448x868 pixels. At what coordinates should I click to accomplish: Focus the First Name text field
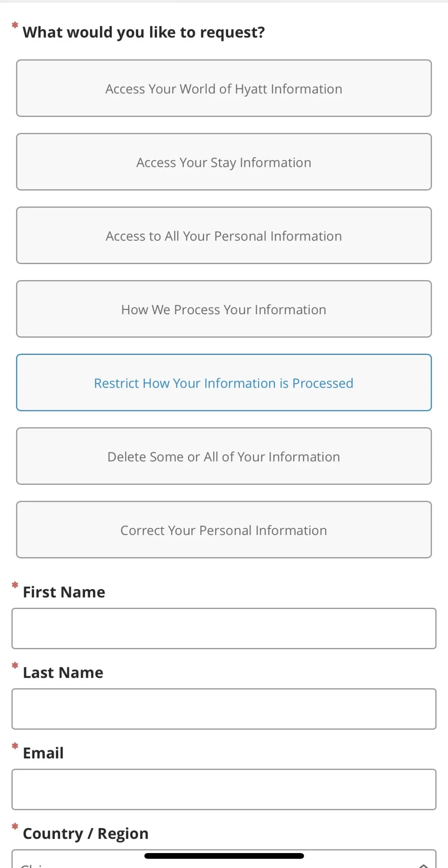224,628
